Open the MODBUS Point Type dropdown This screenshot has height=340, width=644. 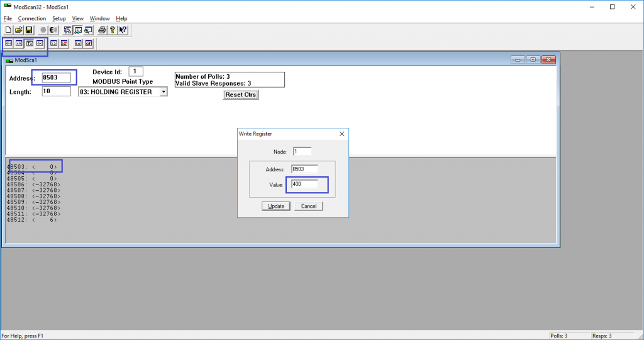[x=164, y=92]
